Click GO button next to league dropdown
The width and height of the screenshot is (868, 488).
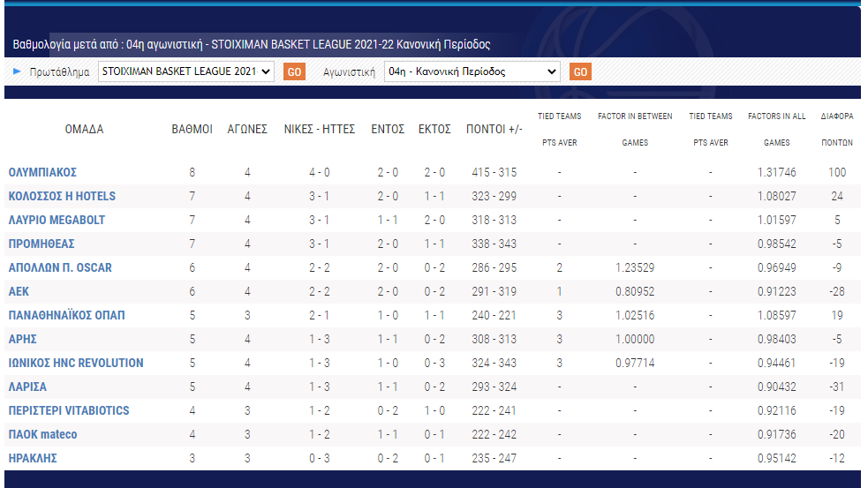click(x=294, y=71)
